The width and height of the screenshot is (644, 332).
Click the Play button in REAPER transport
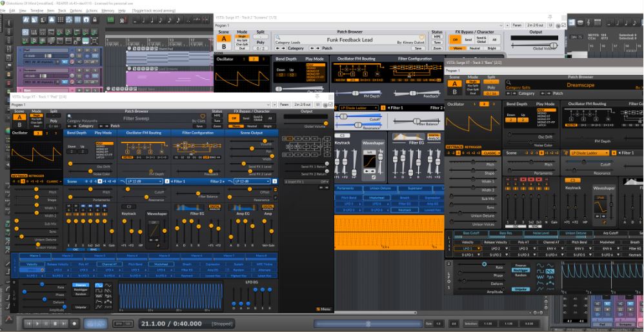(37, 324)
